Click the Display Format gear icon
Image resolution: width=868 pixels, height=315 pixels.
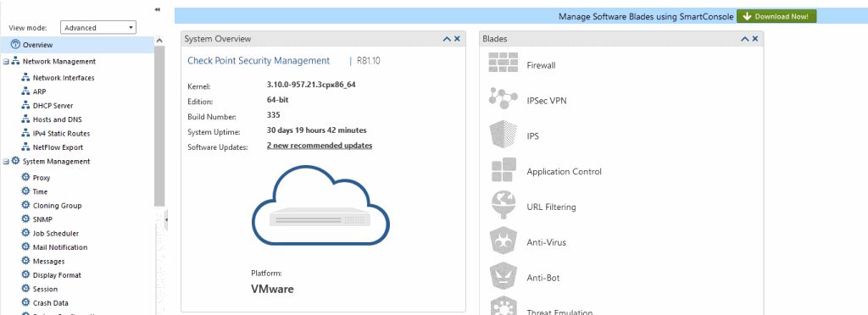point(25,274)
